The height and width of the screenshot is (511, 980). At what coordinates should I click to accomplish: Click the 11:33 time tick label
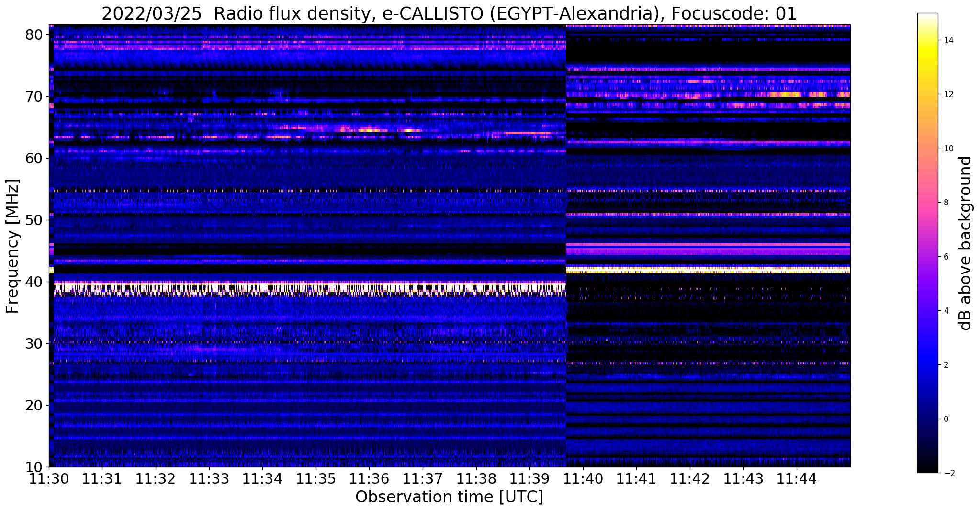pyautogui.click(x=209, y=478)
